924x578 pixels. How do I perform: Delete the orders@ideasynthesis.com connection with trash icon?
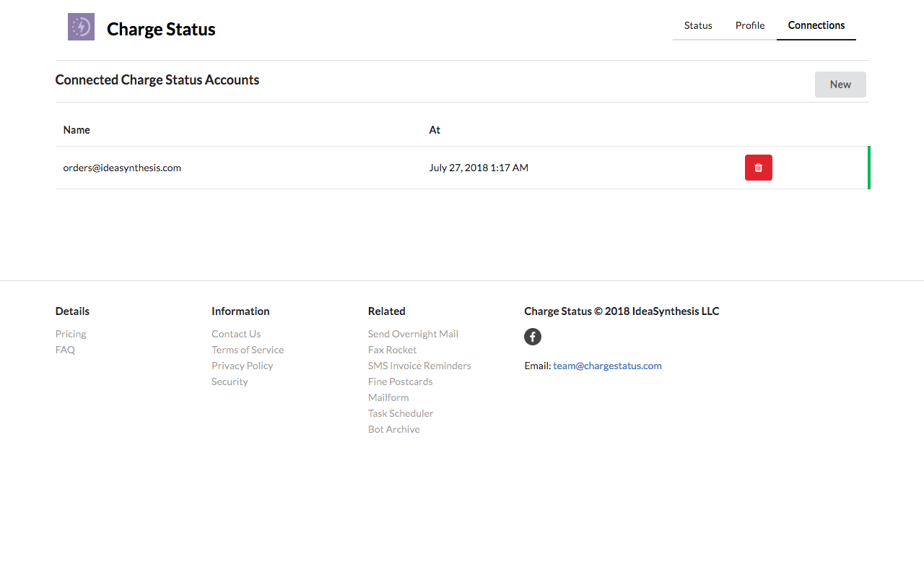(758, 168)
